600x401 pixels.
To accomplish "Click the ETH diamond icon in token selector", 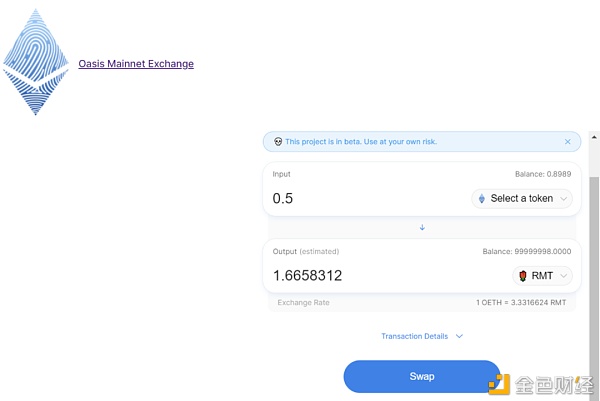I will click(x=482, y=199).
